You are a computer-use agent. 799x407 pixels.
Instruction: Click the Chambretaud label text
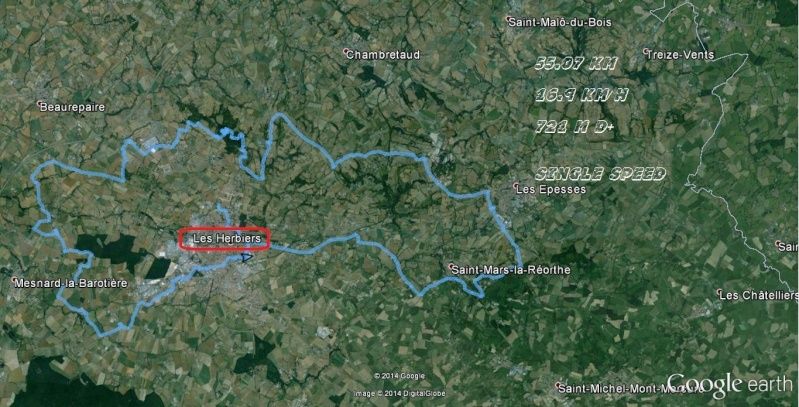coord(383,55)
